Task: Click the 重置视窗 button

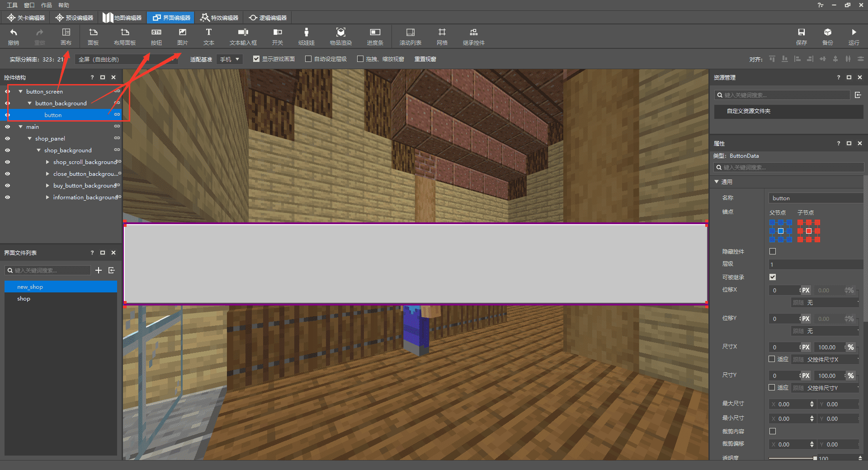Action: (x=425, y=59)
